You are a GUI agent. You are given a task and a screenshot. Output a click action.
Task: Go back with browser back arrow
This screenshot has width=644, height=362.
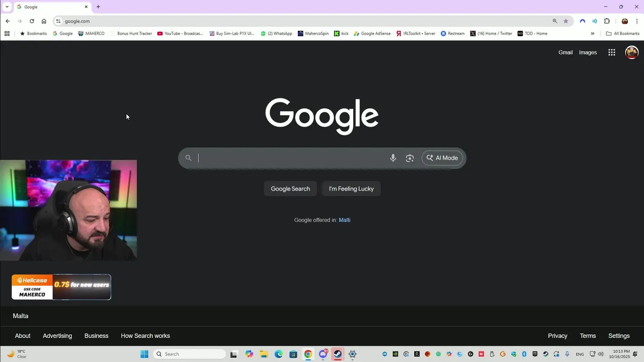pyautogui.click(x=8, y=21)
